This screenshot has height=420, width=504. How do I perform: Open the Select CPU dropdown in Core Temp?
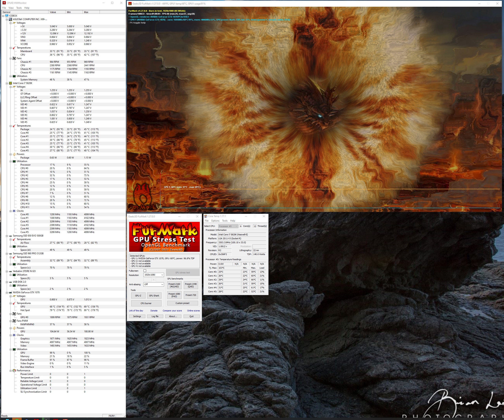228,226
